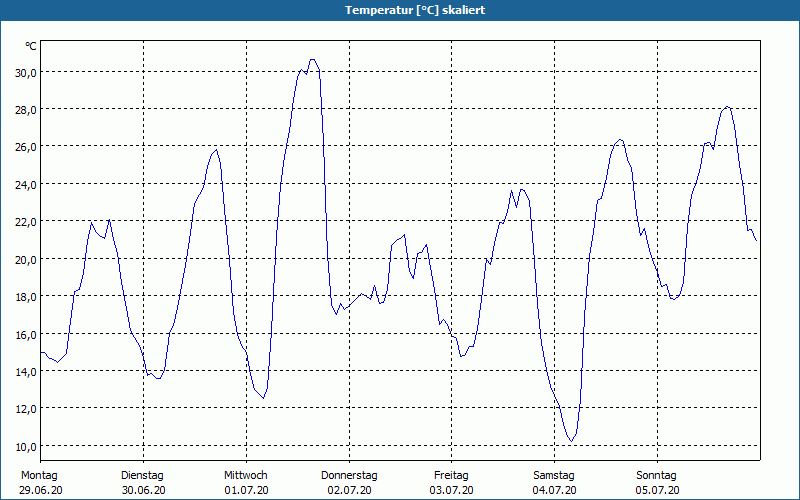The image size is (800, 500).
Task: Click the 12,0 y-axis value label
Action: (26, 409)
